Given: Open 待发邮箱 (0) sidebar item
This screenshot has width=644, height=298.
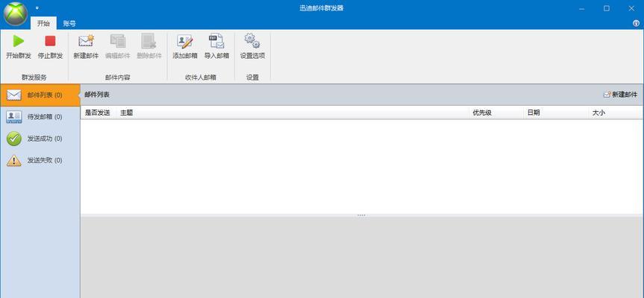Looking at the screenshot, I should coord(40,117).
